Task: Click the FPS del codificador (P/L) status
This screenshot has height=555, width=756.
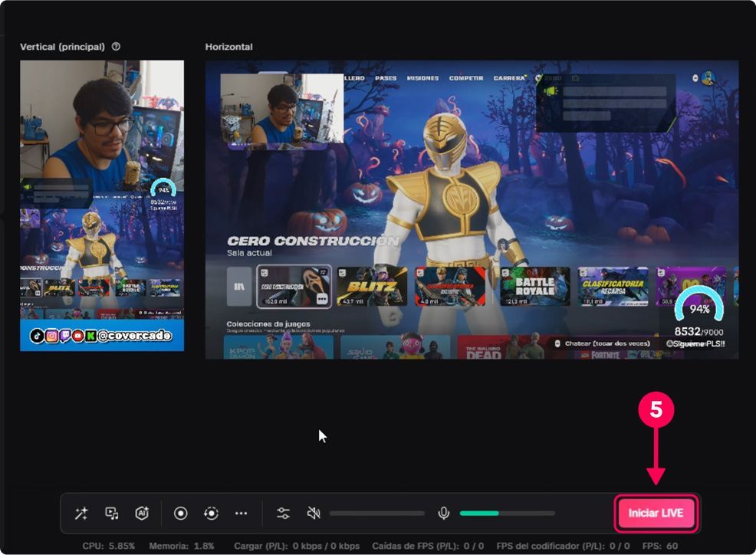Action: pos(563,546)
